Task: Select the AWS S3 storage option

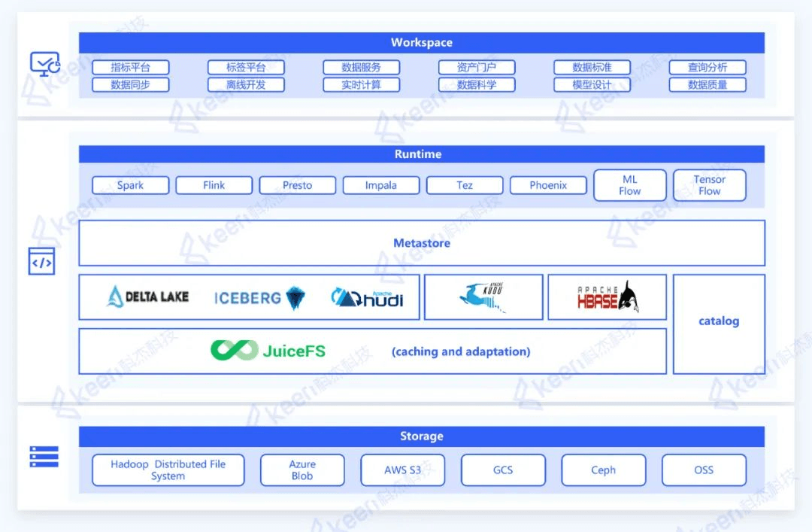Action: 402,470
